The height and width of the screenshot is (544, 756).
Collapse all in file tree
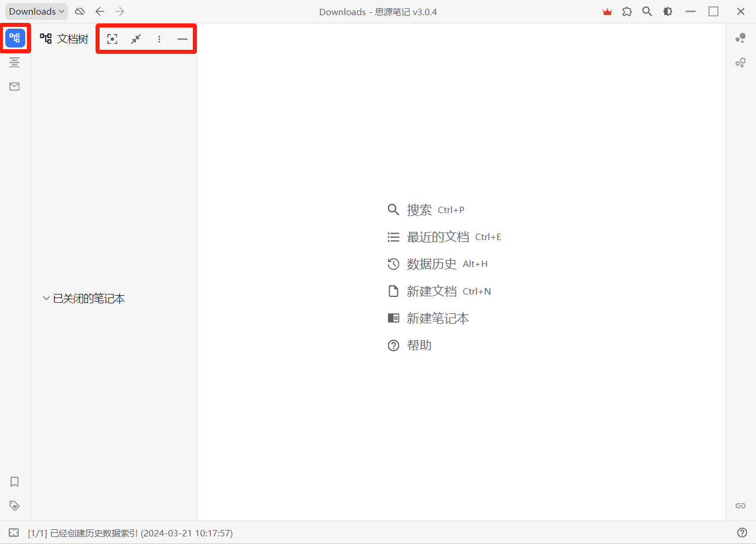pos(136,39)
